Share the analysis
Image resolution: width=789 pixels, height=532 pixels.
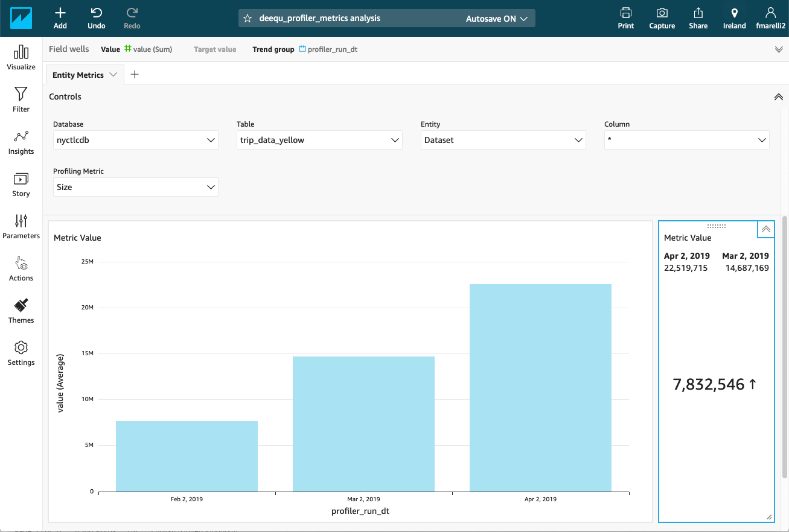point(698,18)
